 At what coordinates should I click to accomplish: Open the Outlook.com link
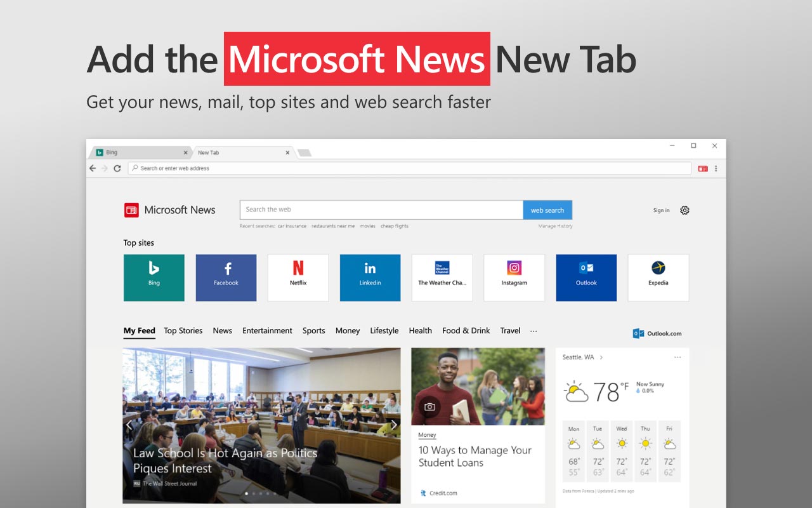(657, 333)
